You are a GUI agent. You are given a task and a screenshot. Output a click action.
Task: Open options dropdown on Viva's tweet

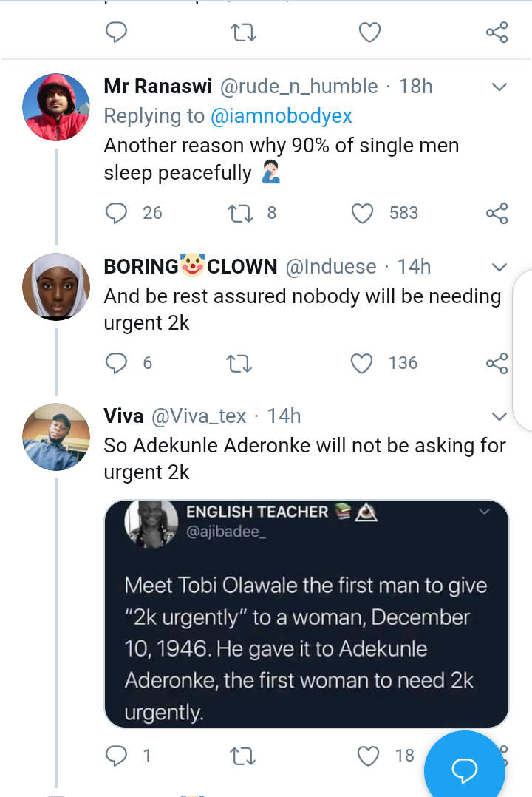pyautogui.click(x=500, y=417)
